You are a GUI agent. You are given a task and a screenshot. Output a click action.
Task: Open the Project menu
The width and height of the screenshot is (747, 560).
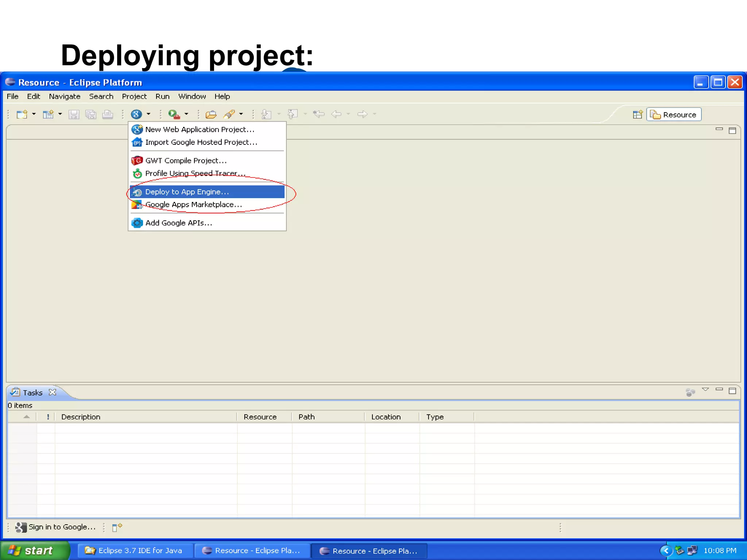[134, 96]
